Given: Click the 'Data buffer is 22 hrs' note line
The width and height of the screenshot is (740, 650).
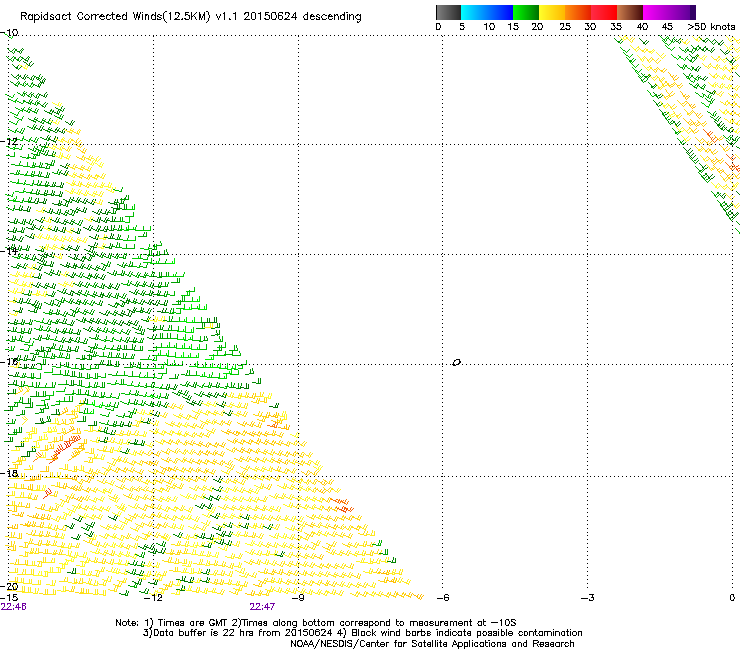Looking at the screenshot, I should click(x=362, y=633).
